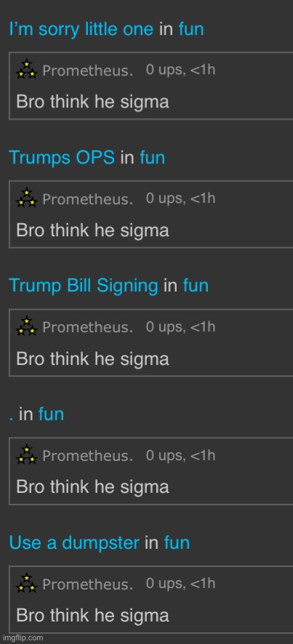
Task: Click star icon in the Use a dumpster comment
Action: (27, 582)
